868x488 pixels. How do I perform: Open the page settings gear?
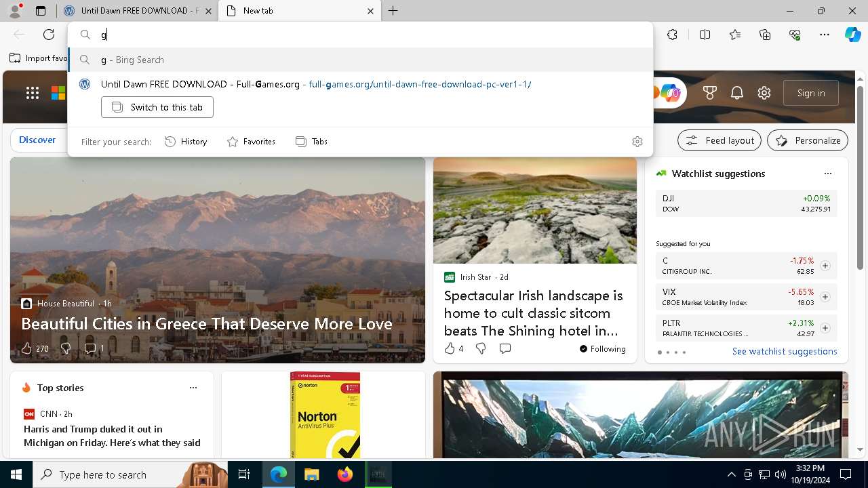(x=764, y=93)
